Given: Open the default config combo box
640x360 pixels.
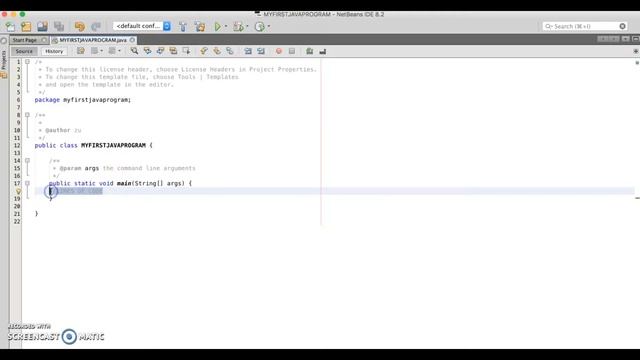Looking at the screenshot, I should click(142, 26).
